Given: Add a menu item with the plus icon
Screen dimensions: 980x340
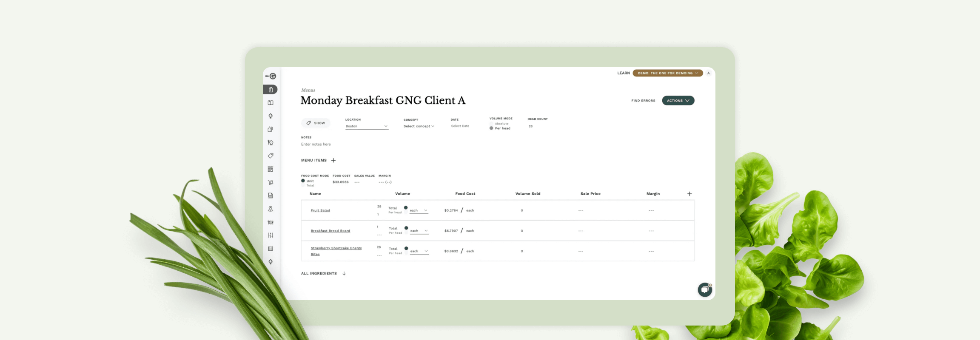Looking at the screenshot, I should [333, 160].
